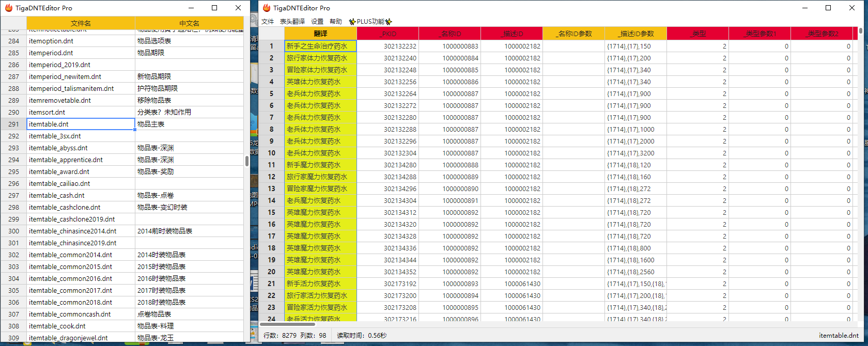This screenshot has width=868, height=346.
Task: Select the _名称ID参数 column header
Action: click(574, 34)
